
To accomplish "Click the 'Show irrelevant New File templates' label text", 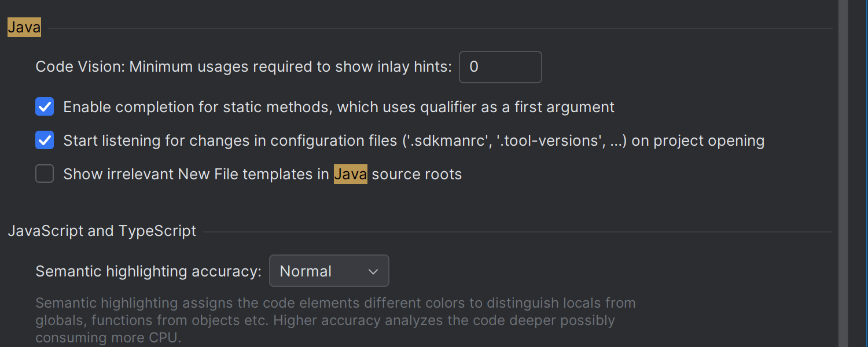I will click(197, 174).
